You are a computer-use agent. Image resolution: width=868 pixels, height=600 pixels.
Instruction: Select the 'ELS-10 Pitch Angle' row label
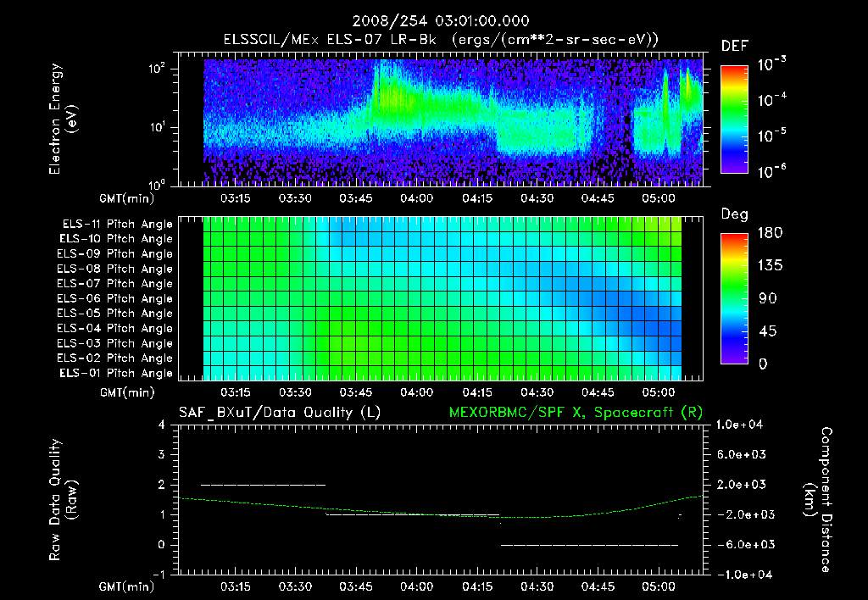[x=116, y=239]
